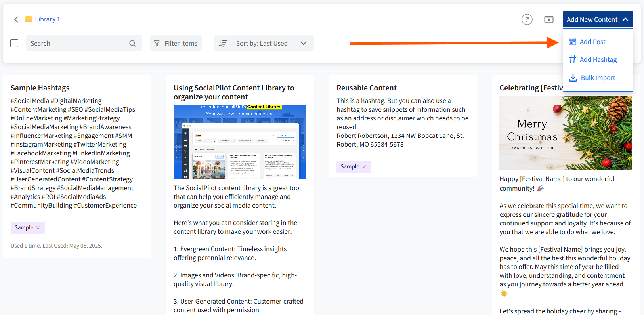The image size is (644, 315).
Task: Click the '#CommunityBuilding #CustomerExperience' line
Action: 74,205
